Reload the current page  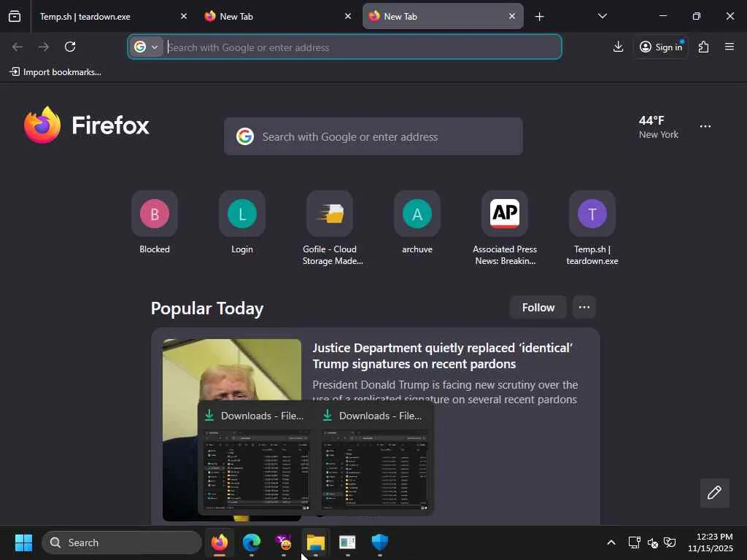coord(70,47)
